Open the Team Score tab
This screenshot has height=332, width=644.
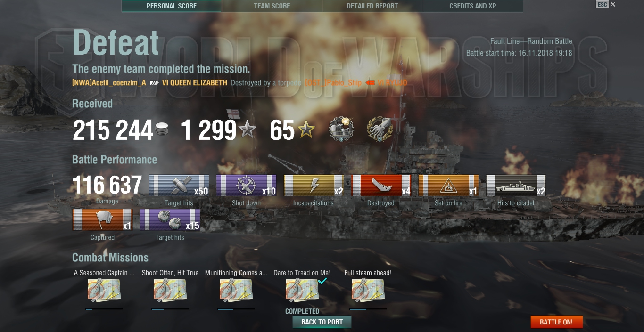tap(272, 6)
